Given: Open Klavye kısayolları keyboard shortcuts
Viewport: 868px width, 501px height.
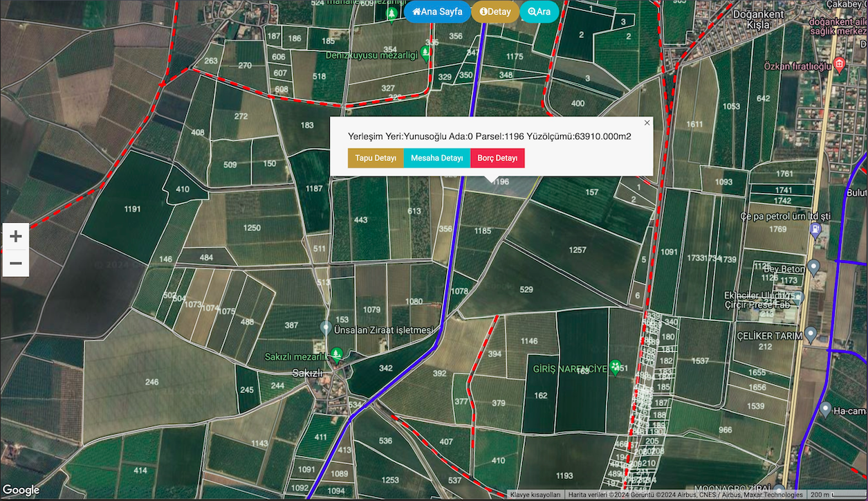Looking at the screenshot, I should pos(536,495).
